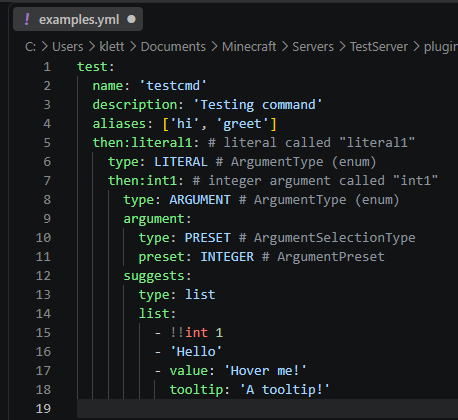The height and width of the screenshot is (420, 458).
Task: Click line number 12 in gutter
Action: 43,276
